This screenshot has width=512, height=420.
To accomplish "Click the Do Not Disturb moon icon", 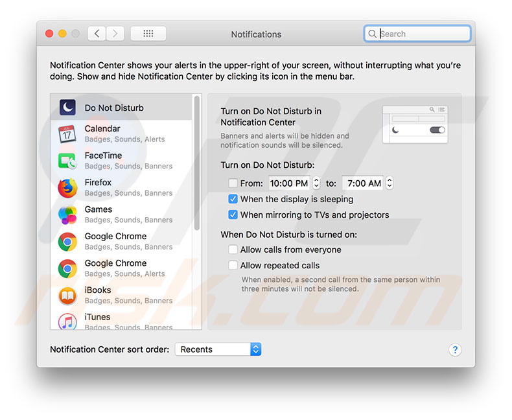I will pos(67,108).
